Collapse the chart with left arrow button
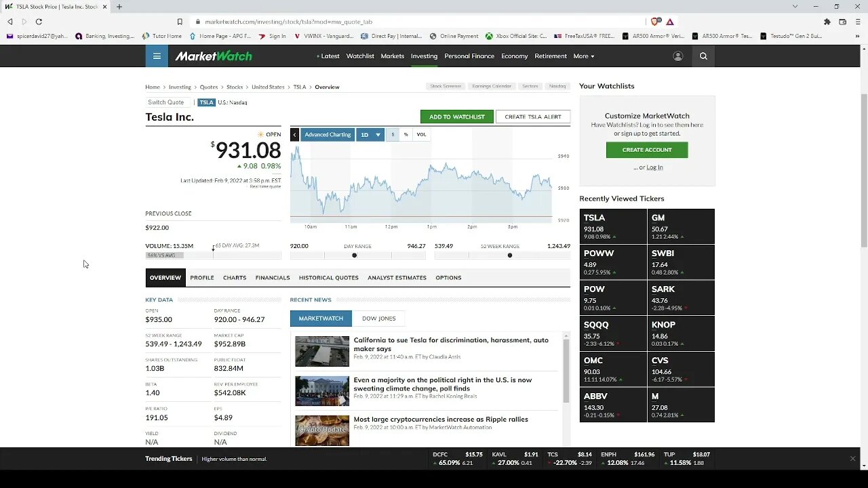Screen dimensions: 868x488 (294, 135)
